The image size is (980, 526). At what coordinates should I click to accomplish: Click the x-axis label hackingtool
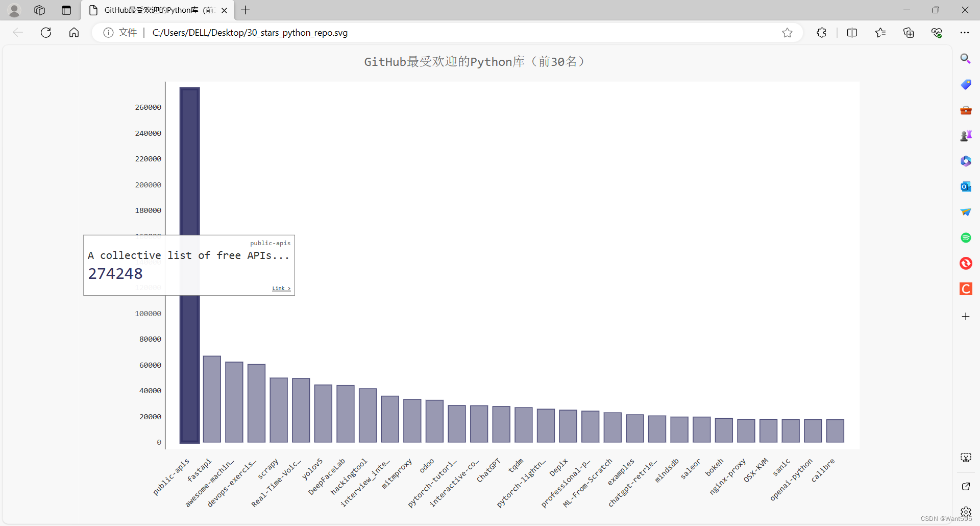pos(349,476)
